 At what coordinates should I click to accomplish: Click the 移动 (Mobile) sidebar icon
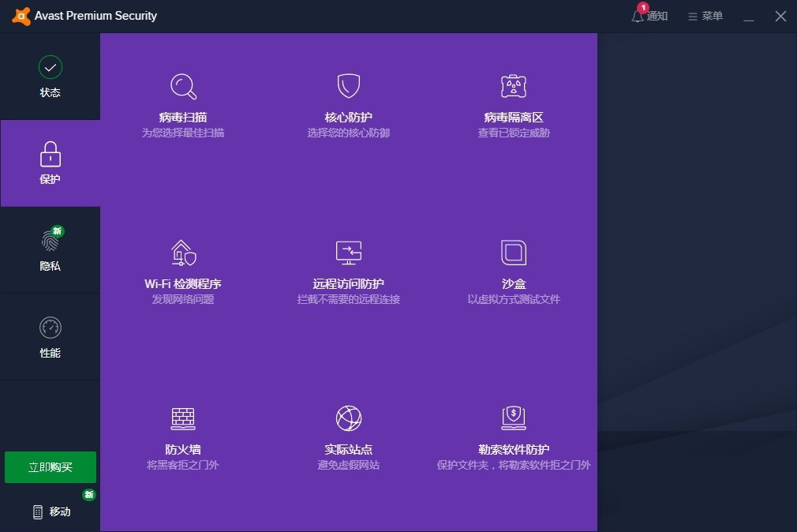[50, 511]
